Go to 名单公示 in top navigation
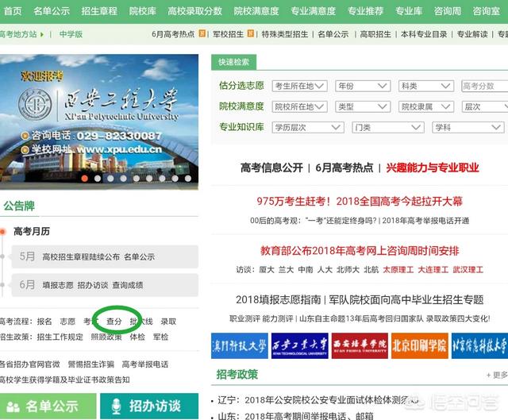The width and height of the screenshot is (508, 420). (x=51, y=11)
